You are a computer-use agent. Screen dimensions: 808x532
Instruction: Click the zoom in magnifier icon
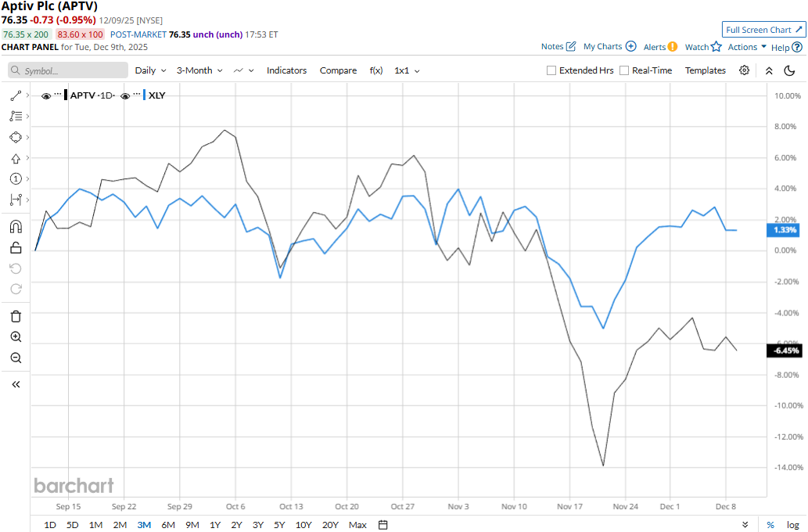pos(16,336)
